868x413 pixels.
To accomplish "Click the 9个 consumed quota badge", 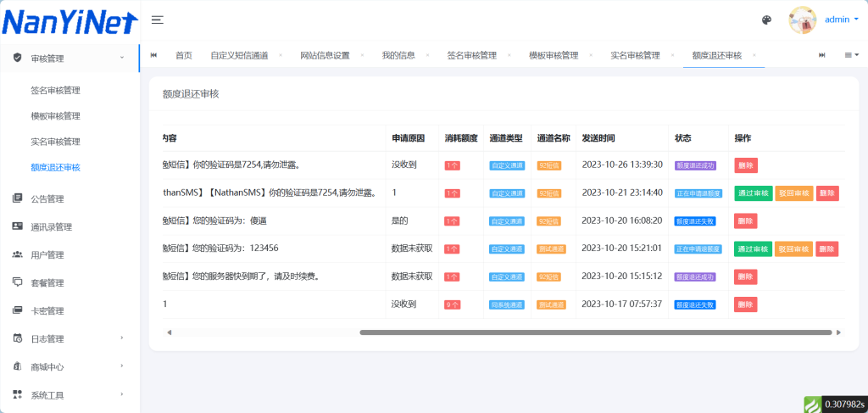I will tap(453, 304).
